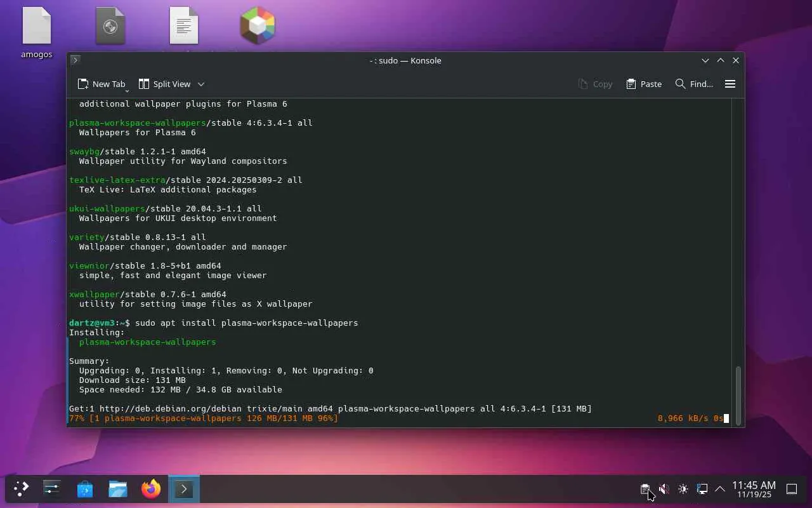Click "utility for setting image files" text
812x508 pixels.
coord(196,304)
